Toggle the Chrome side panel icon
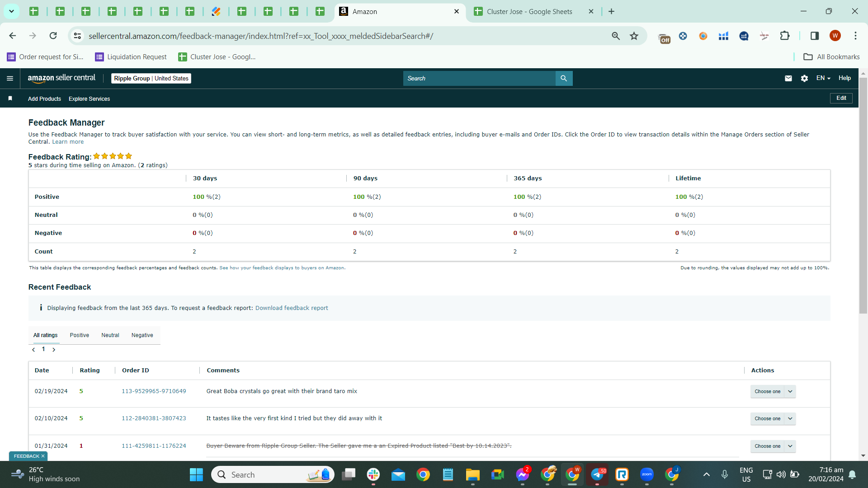Image resolution: width=868 pixels, height=488 pixels. tap(815, 36)
